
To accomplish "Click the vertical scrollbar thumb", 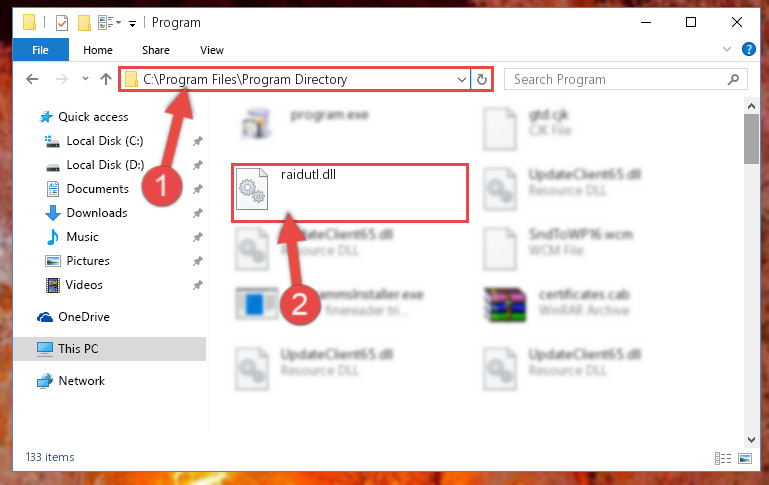I will coord(751,139).
